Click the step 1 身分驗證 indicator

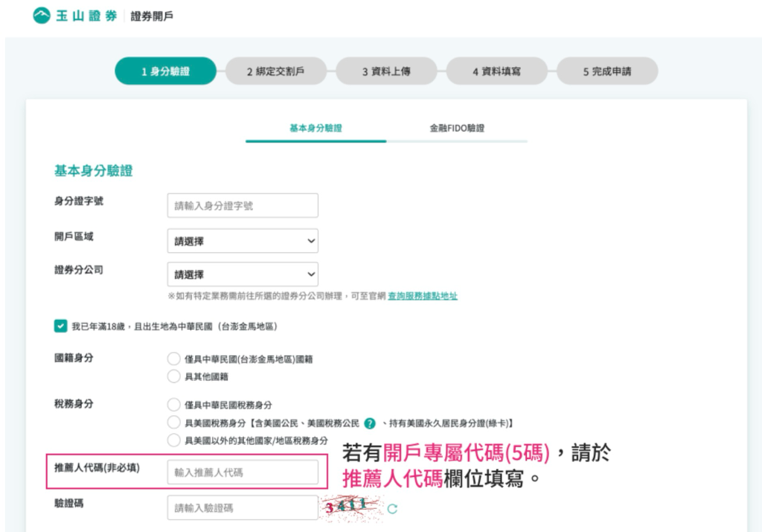click(165, 71)
